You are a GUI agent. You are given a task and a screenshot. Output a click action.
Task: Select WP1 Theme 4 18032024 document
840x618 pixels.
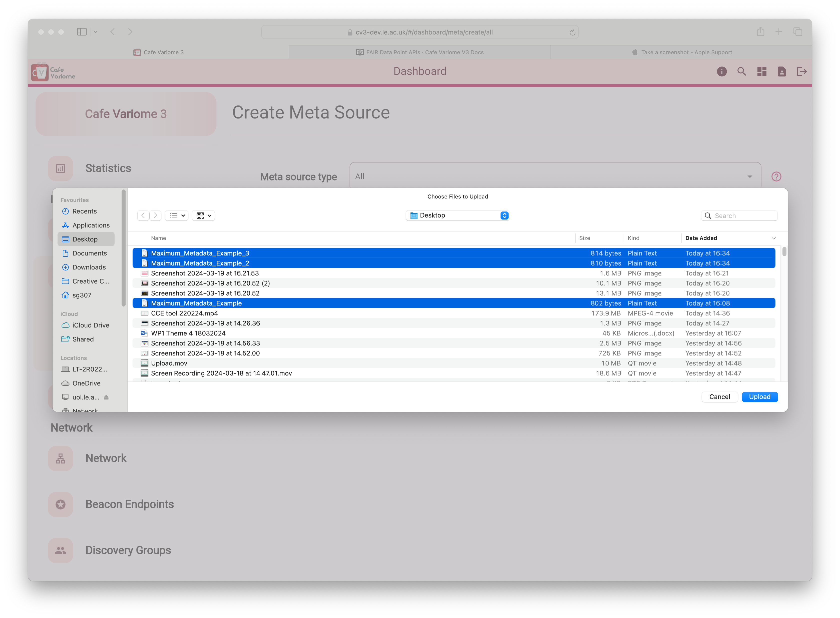pyautogui.click(x=454, y=333)
